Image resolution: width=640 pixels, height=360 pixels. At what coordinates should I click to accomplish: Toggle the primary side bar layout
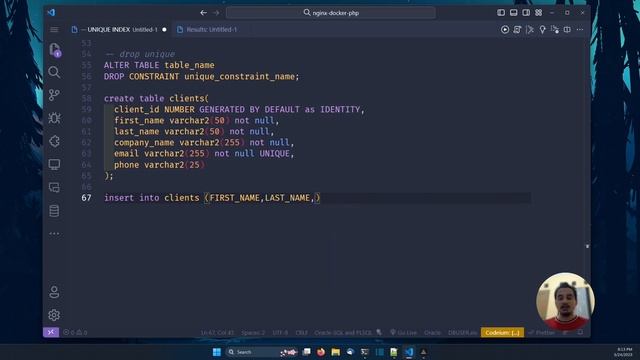pyautogui.click(x=501, y=13)
